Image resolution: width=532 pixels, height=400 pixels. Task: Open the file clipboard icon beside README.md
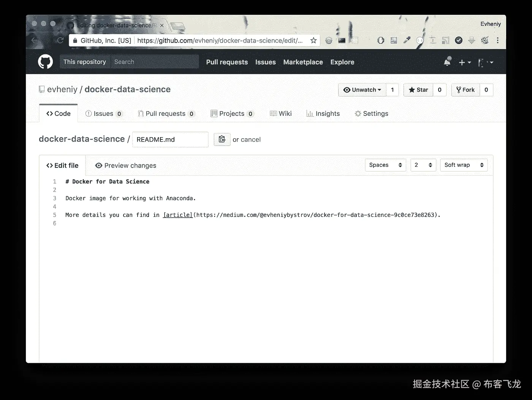[x=222, y=139]
